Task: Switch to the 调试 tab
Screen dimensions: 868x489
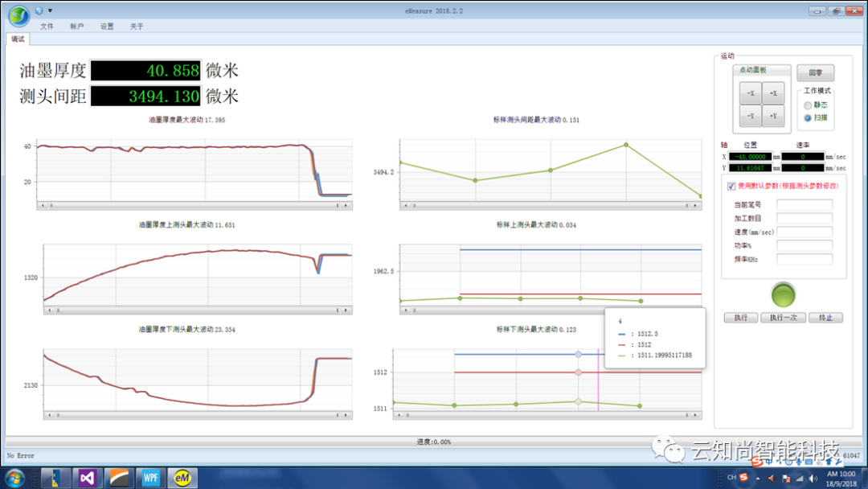Action: pyautogui.click(x=18, y=39)
